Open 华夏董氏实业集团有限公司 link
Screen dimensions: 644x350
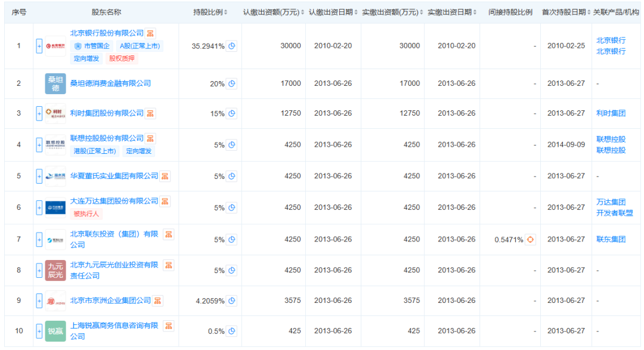[114, 176]
